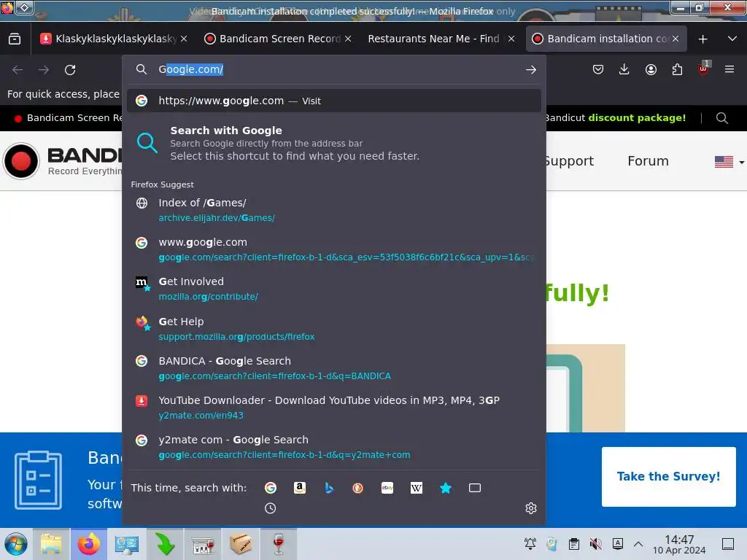This screenshot has height=560, width=747.
Task: Open Get Help support suggestion
Action: pos(333,329)
